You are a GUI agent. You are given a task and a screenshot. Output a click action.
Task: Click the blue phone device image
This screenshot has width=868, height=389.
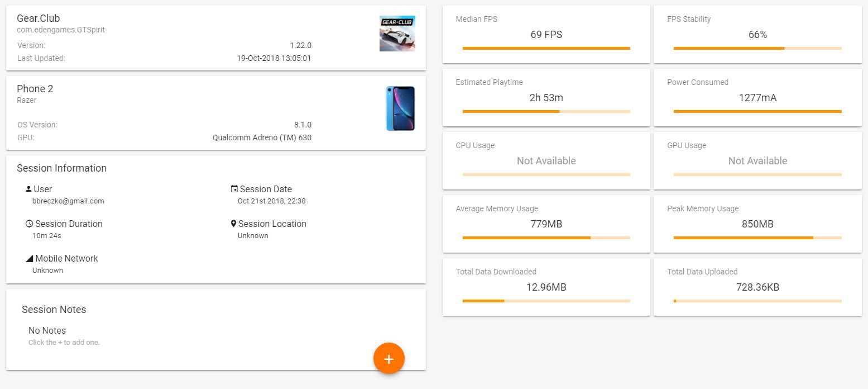click(400, 108)
